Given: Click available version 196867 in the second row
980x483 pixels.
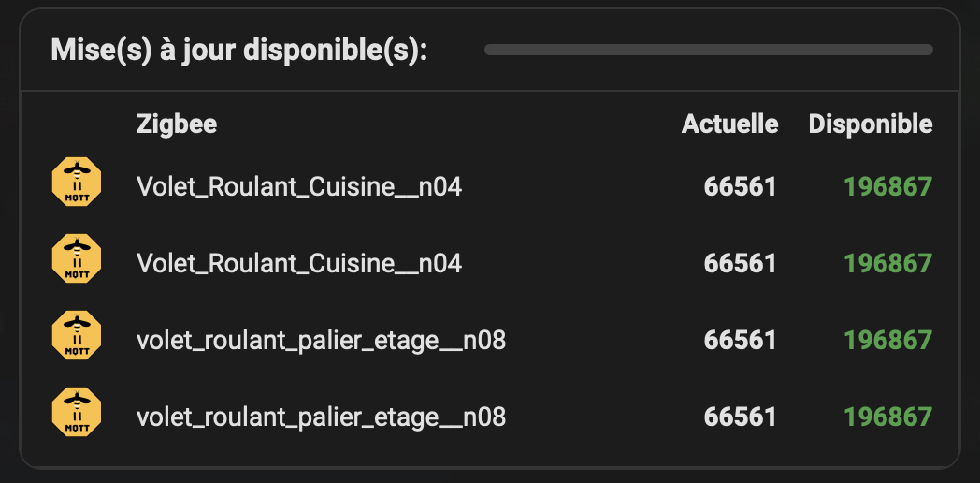Looking at the screenshot, I should point(887,264).
